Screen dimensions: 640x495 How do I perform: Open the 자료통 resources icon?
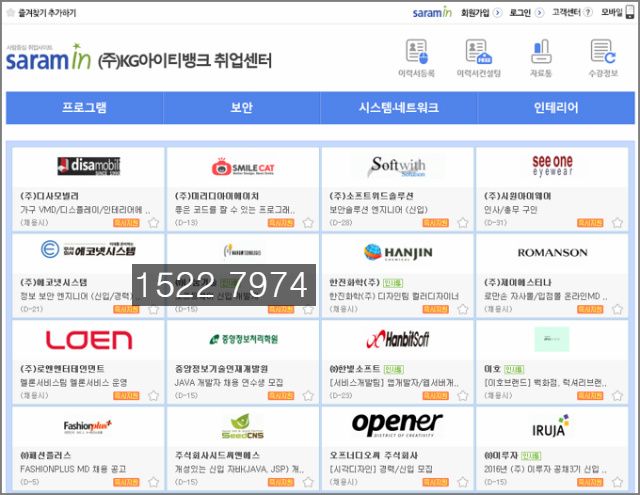(x=541, y=52)
